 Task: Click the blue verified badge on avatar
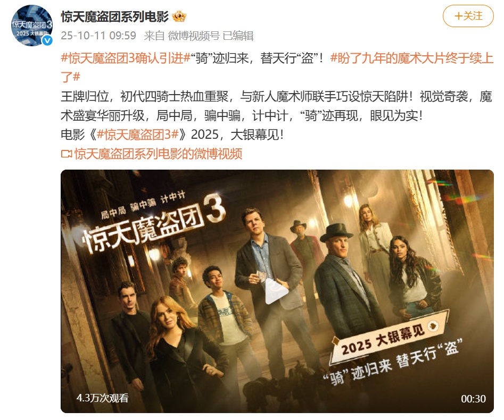point(47,40)
